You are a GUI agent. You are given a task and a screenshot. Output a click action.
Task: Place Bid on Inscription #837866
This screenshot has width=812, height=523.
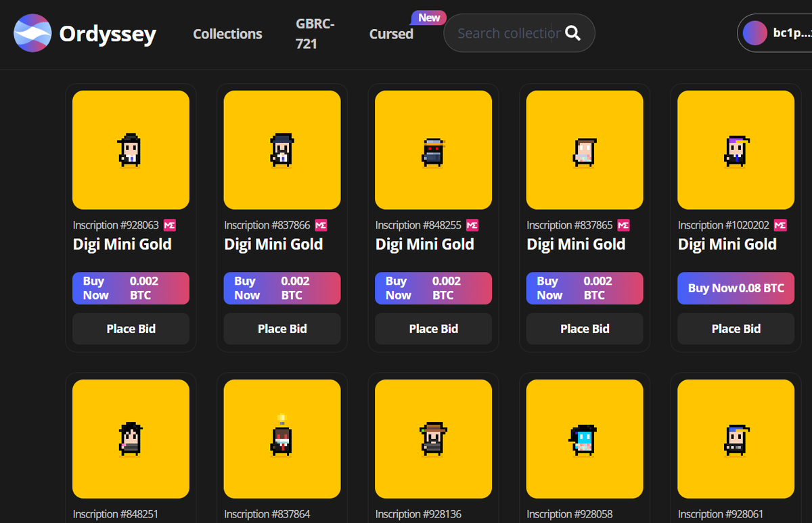coord(282,329)
